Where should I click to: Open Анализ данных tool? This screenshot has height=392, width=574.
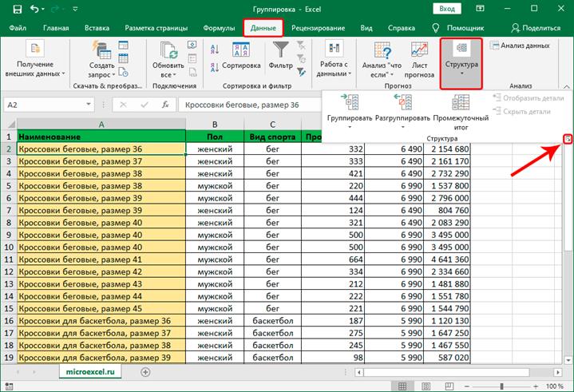click(520, 46)
